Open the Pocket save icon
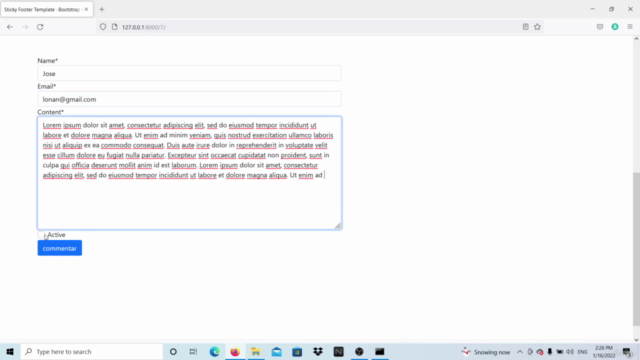The image size is (640, 360). [x=600, y=27]
